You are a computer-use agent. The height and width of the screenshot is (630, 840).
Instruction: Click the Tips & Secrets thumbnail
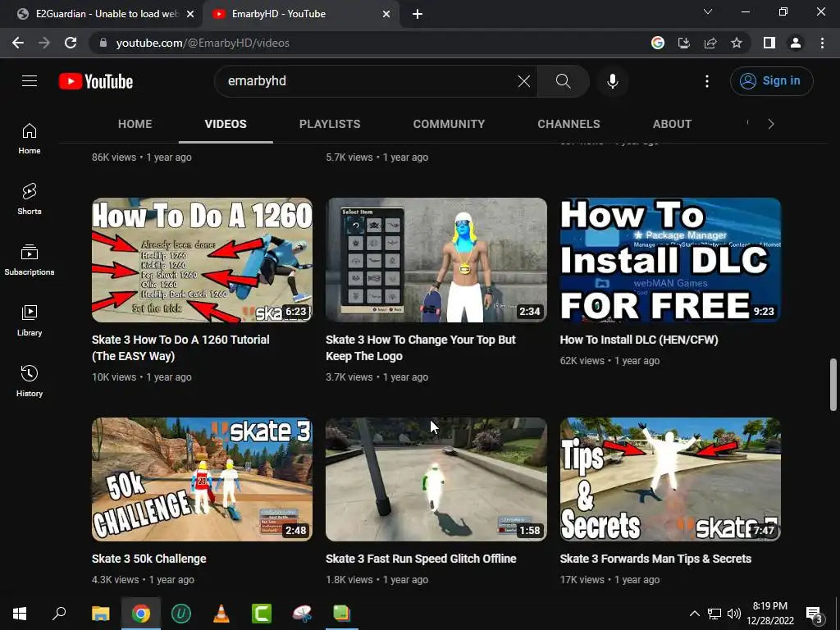[x=670, y=479]
